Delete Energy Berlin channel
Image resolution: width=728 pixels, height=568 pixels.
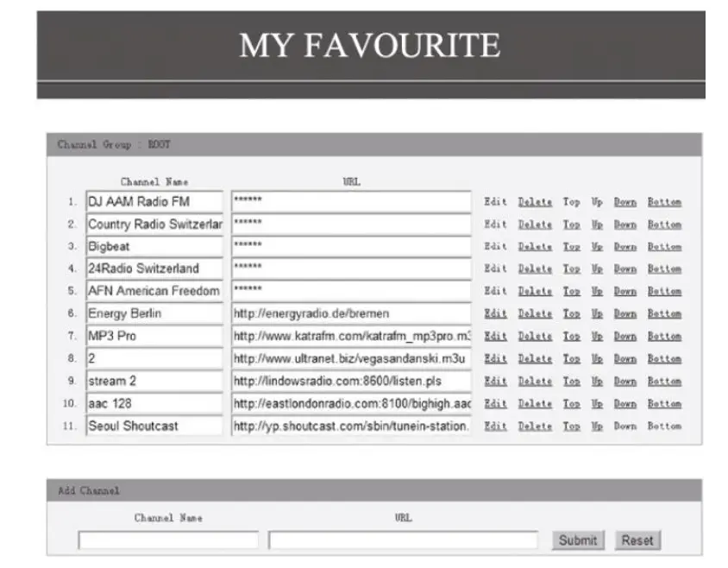coord(535,313)
